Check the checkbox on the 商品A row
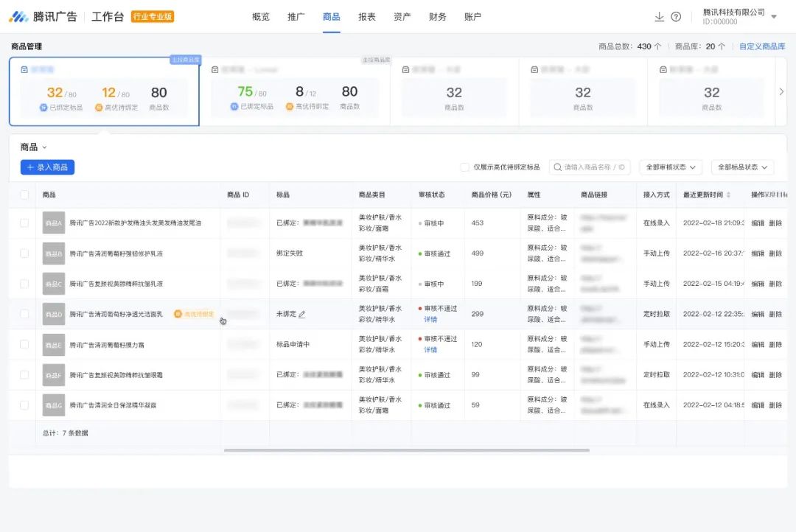 (x=24, y=223)
